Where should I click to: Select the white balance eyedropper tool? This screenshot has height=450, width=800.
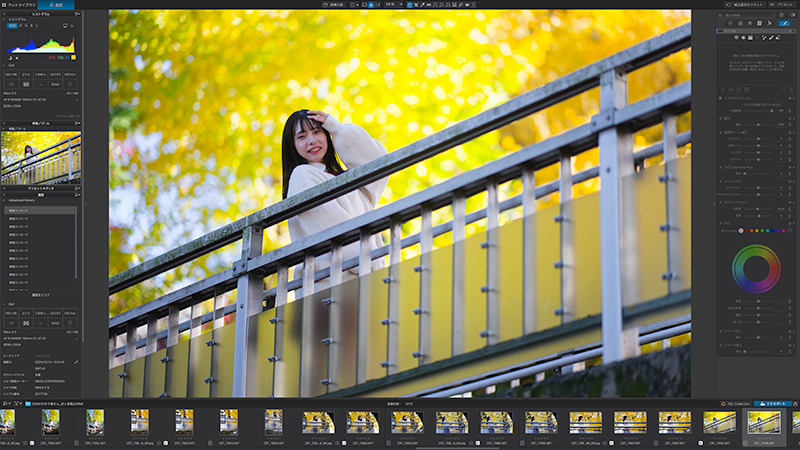pyautogui.click(x=422, y=5)
